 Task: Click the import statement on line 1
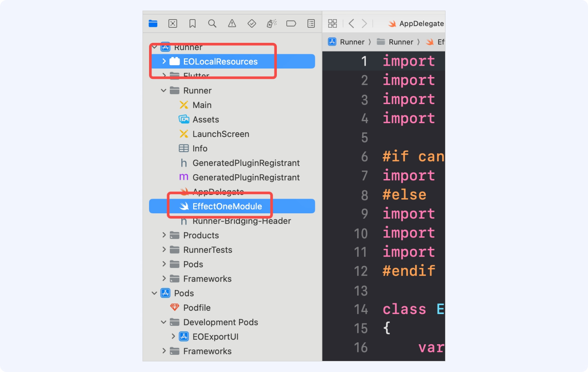click(x=409, y=61)
